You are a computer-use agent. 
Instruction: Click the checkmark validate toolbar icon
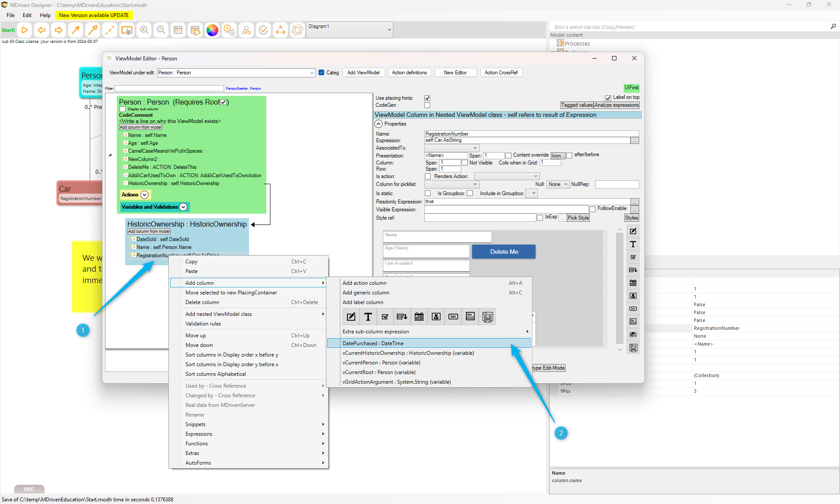click(263, 30)
